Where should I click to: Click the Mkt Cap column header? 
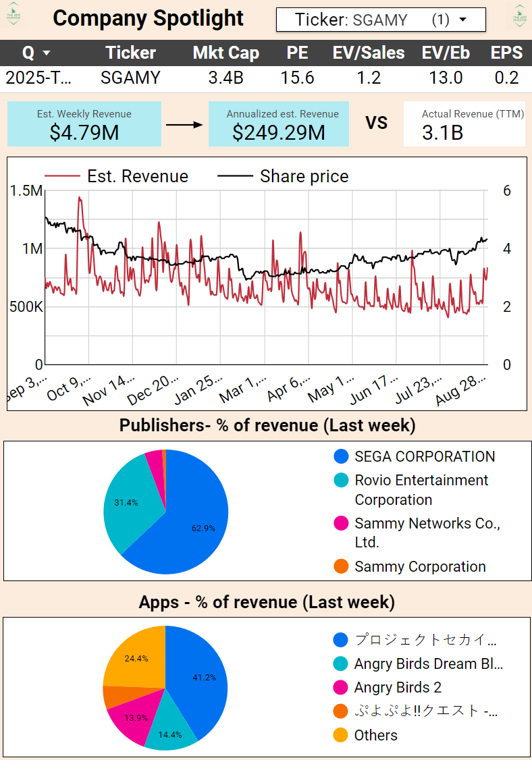tap(225, 53)
